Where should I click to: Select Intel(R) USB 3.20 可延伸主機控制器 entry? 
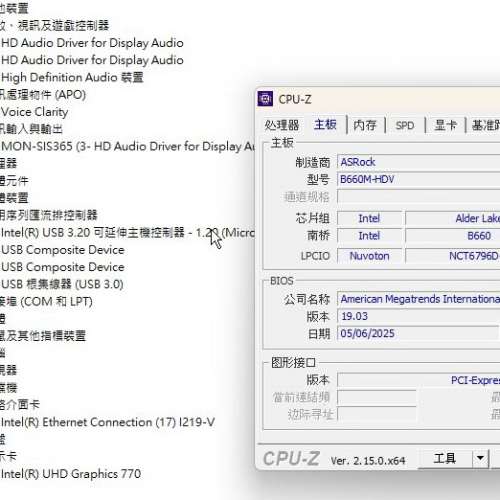[x=128, y=232]
